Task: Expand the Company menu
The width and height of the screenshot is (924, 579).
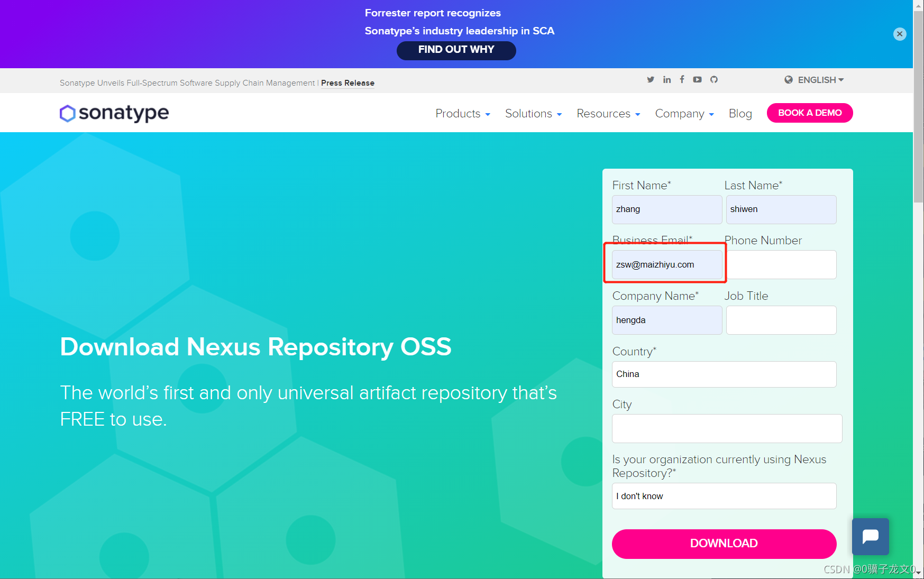Action: pyautogui.click(x=684, y=114)
